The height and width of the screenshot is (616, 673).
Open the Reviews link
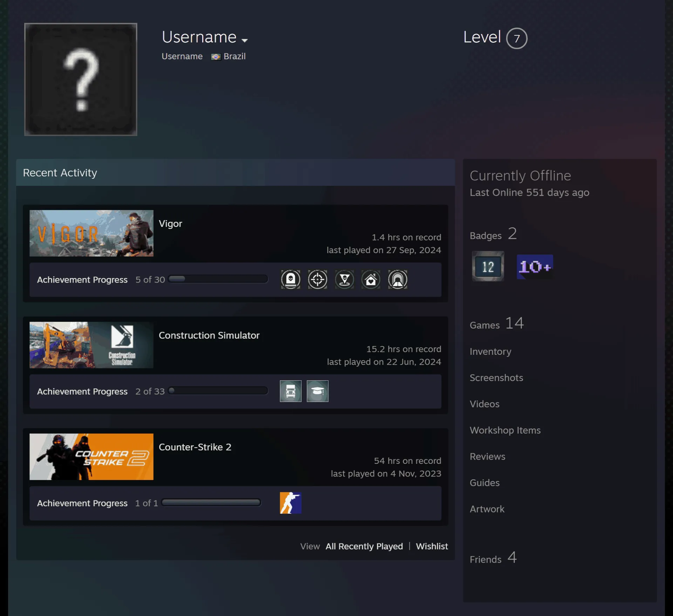[x=488, y=457]
